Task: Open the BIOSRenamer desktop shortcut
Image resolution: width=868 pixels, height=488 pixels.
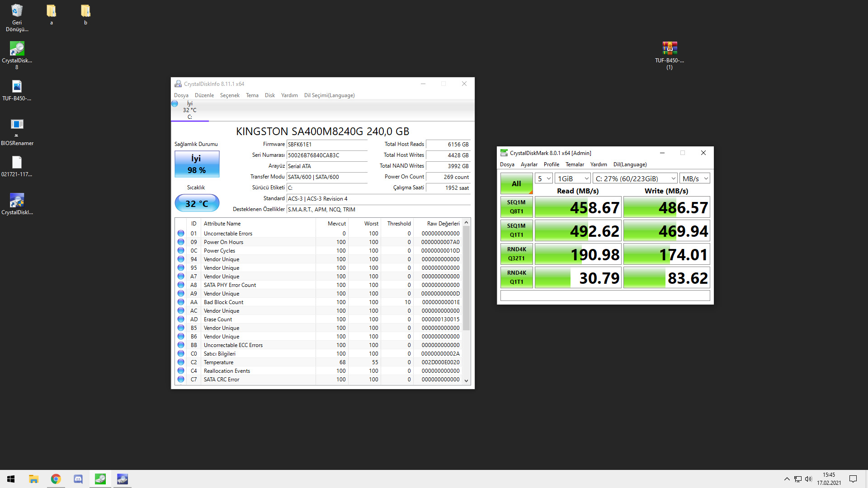Action: (x=17, y=125)
